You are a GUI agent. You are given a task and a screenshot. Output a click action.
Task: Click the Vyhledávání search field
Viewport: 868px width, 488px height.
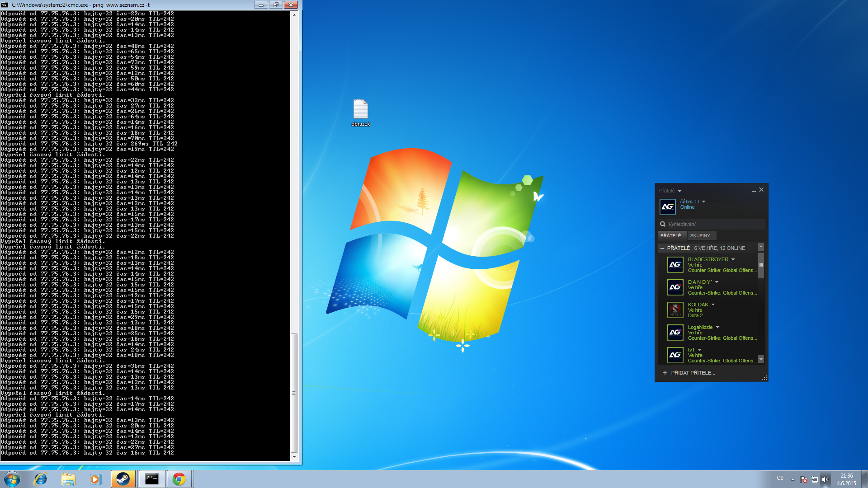[712, 224]
